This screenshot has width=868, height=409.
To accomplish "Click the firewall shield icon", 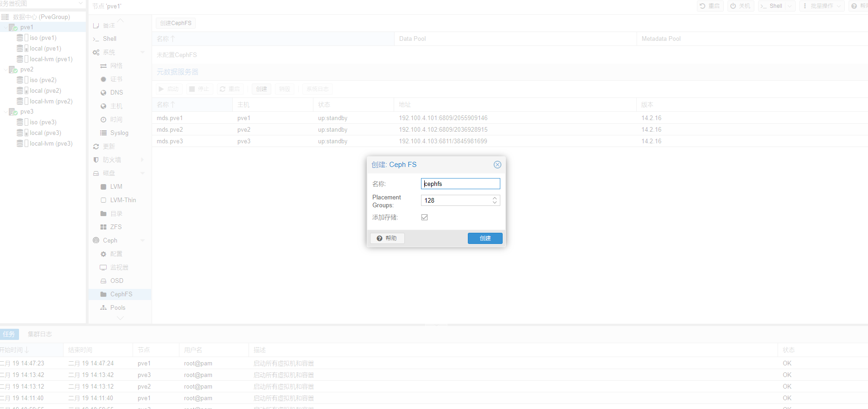I will [96, 160].
